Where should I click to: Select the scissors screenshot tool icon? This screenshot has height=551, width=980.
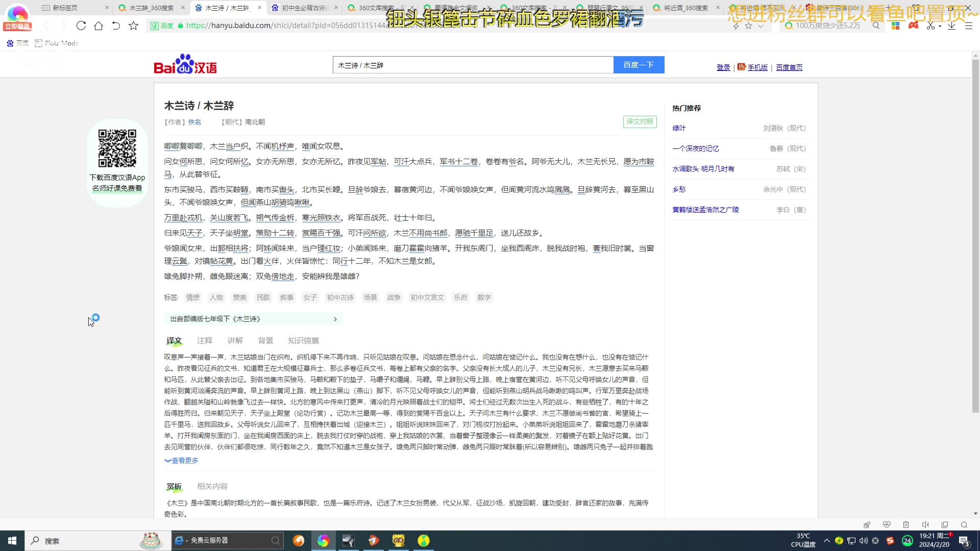click(930, 26)
